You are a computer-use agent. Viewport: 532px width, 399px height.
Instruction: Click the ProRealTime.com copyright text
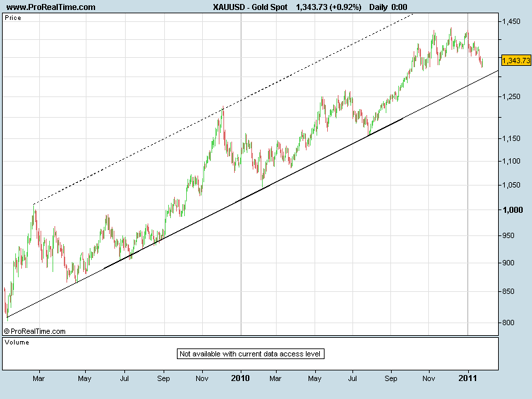pos(35,331)
